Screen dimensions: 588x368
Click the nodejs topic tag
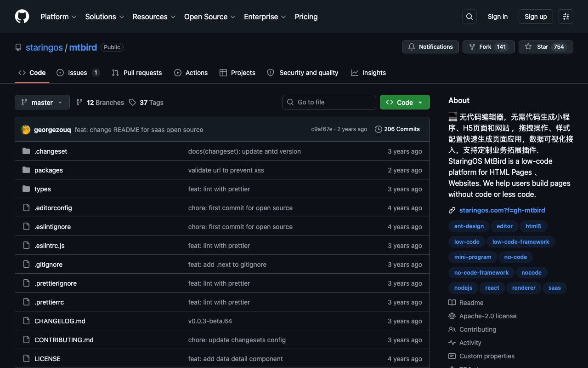pyautogui.click(x=463, y=288)
